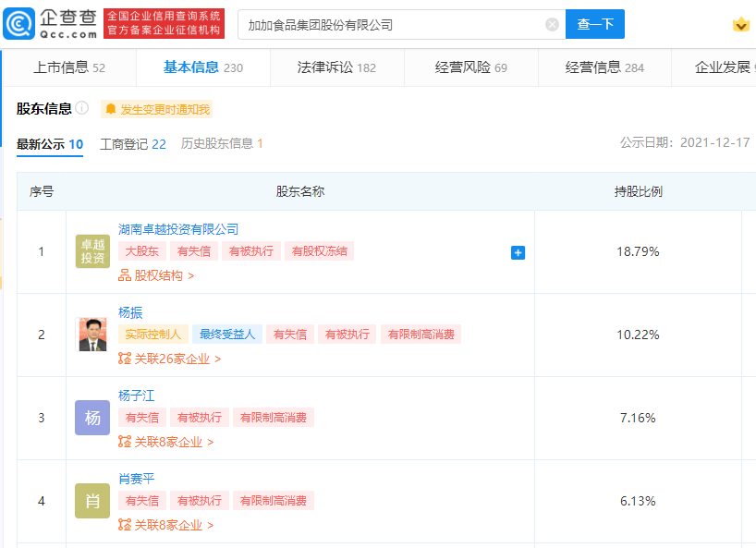Click the 序号 column header
This screenshot has width=756, height=548.
[42, 192]
